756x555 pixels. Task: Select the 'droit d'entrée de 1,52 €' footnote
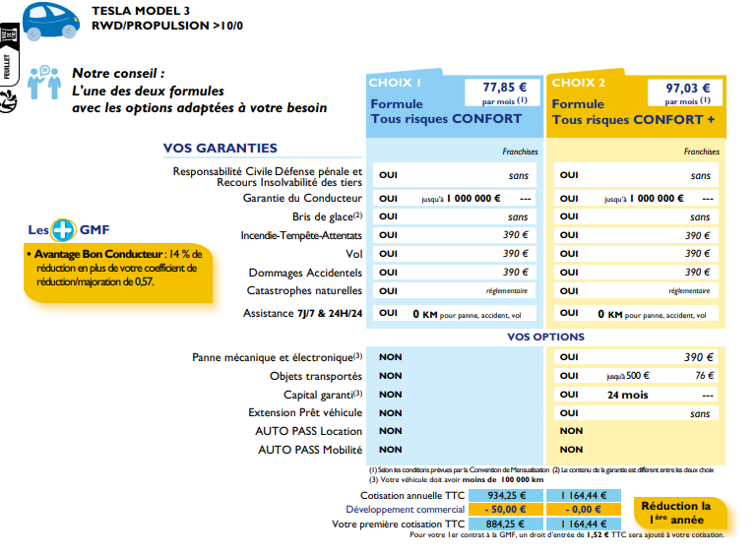pos(567,534)
